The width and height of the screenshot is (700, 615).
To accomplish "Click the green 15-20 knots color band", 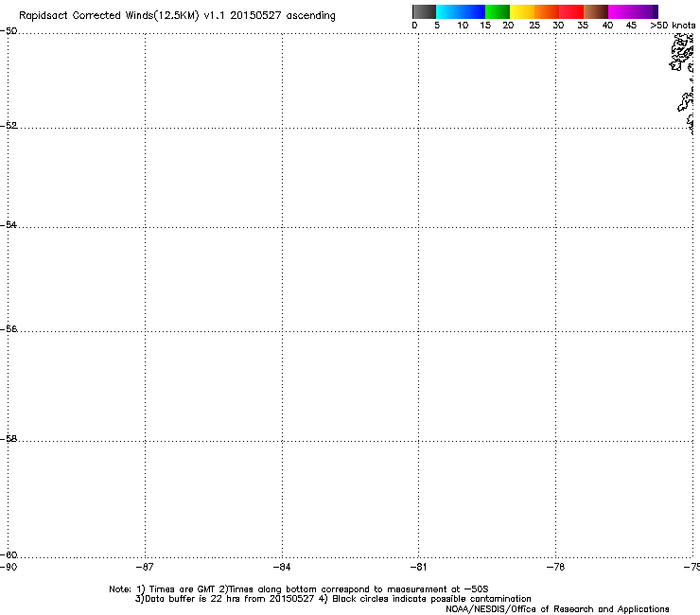I will [498, 11].
